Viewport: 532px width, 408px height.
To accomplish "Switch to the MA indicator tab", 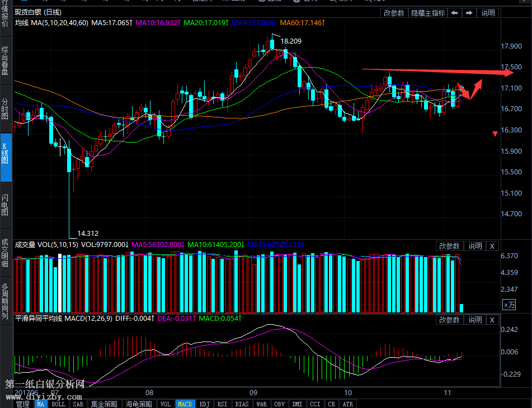I will (41, 404).
